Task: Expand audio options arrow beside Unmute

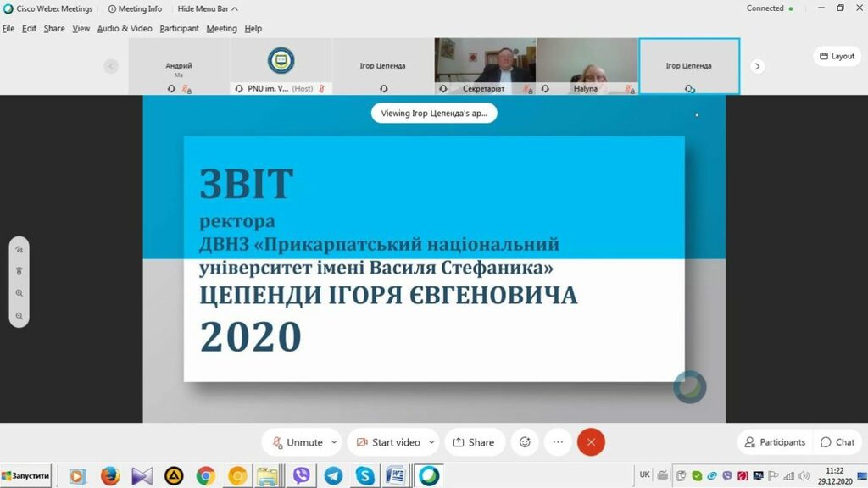Action: (x=334, y=442)
